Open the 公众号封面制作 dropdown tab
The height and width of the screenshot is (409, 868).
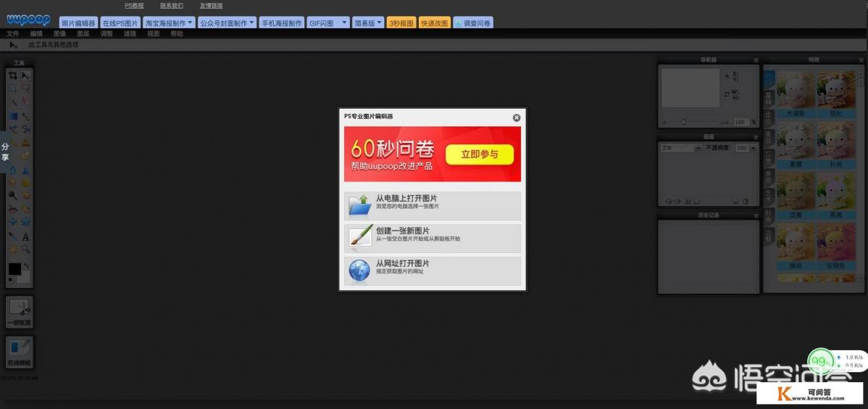(227, 22)
